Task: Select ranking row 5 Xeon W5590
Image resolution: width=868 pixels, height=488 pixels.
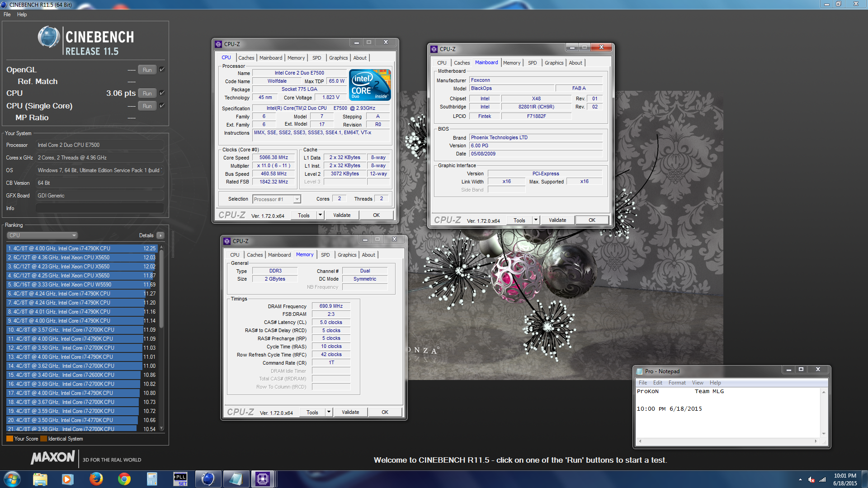Action: point(82,285)
